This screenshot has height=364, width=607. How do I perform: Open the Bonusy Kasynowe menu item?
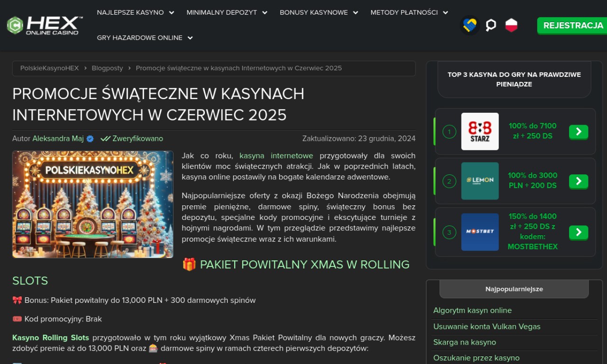(314, 13)
